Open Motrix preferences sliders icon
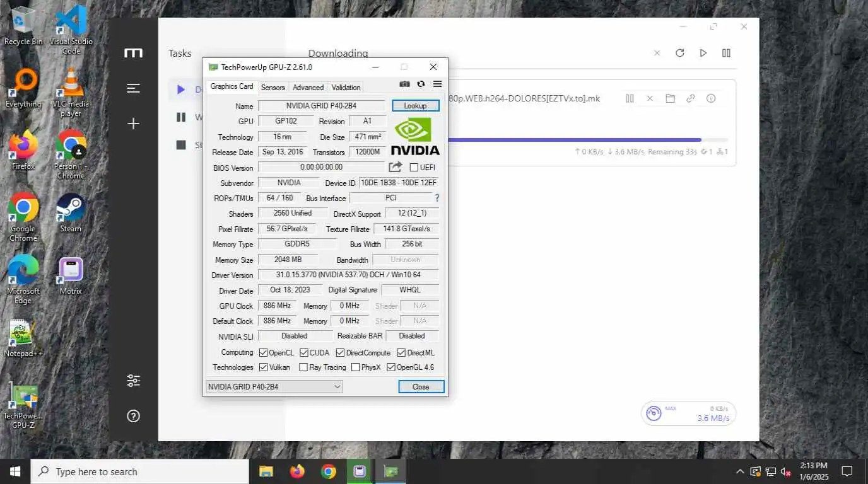Screen dimensions: 868x484 pyautogui.click(x=133, y=381)
